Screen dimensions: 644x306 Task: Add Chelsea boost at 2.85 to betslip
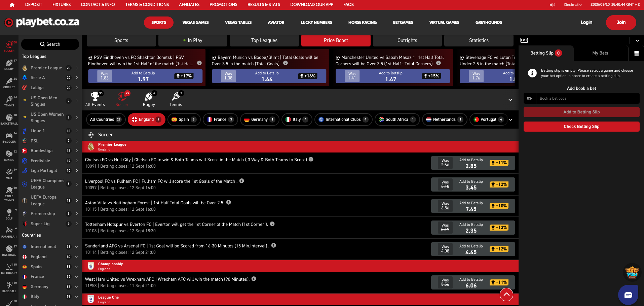[473, 163]
